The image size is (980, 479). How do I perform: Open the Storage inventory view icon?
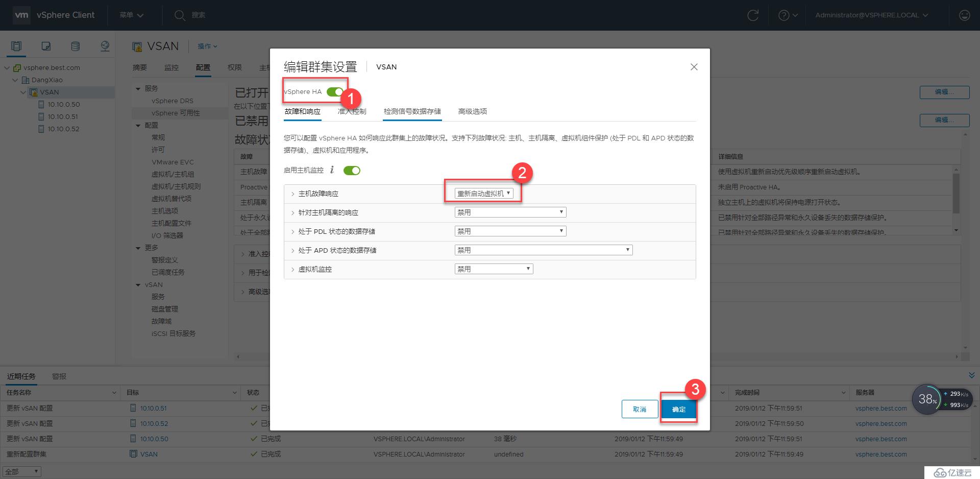[75, 46]
